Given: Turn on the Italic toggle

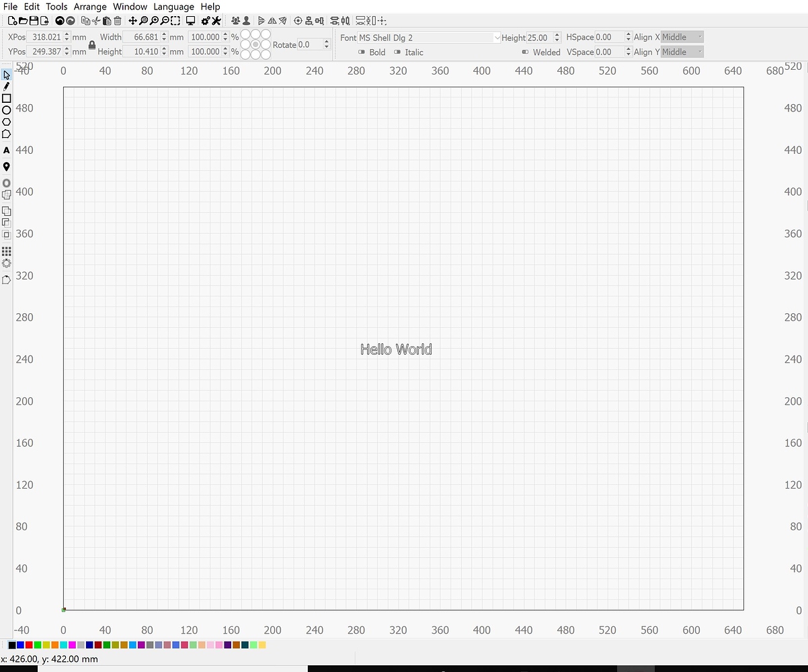Looking at the screenshot, I should click(x=397, y=52).
